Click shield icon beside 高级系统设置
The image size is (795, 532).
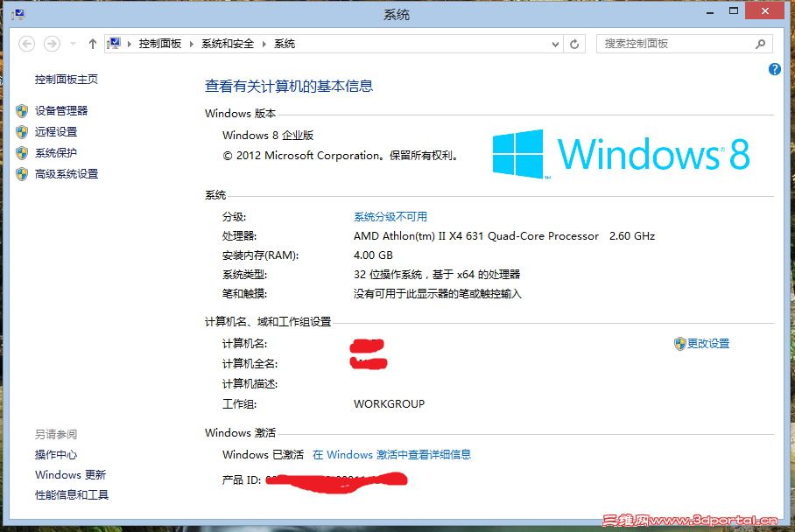pyautogui.click(x=22, y=174)
